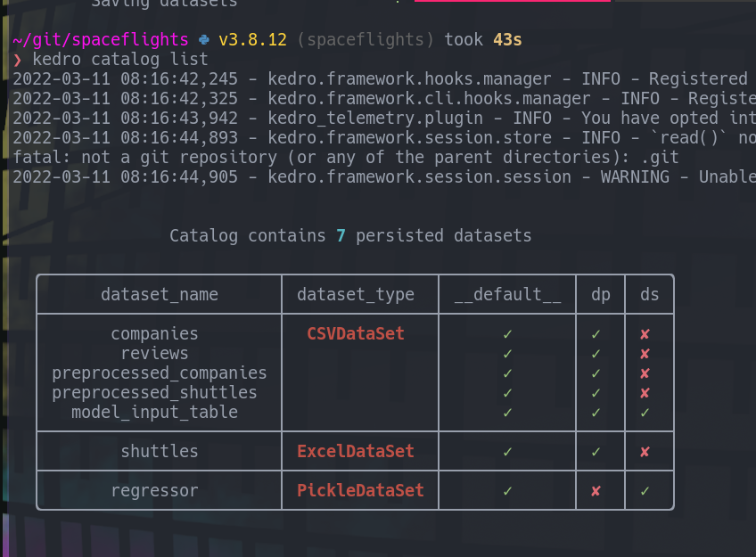Viewport: 756px width, 557px height.
Task: Click the pink progress bar at top
Action: (x=513, y=1)
